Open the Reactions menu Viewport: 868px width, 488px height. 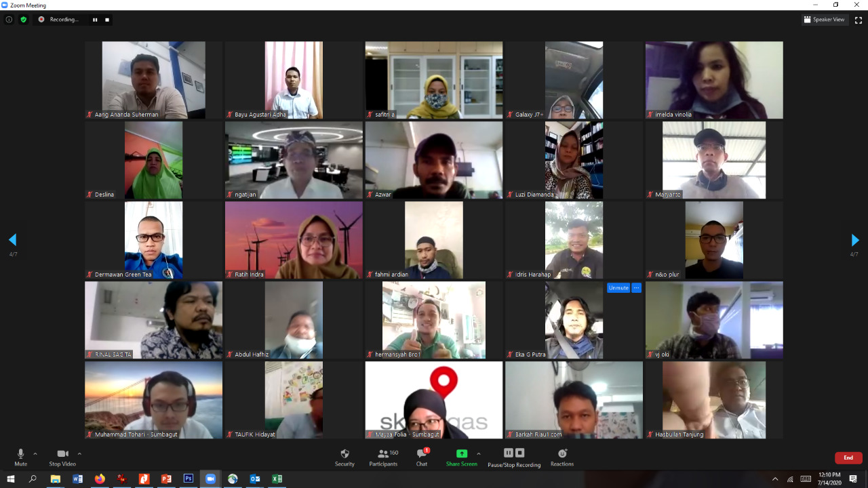(x=561, y=453)
